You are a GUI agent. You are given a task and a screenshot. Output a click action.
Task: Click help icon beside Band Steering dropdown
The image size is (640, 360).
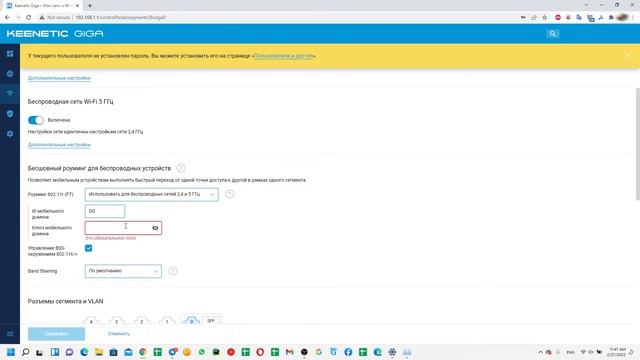click(x=173, y=271)
